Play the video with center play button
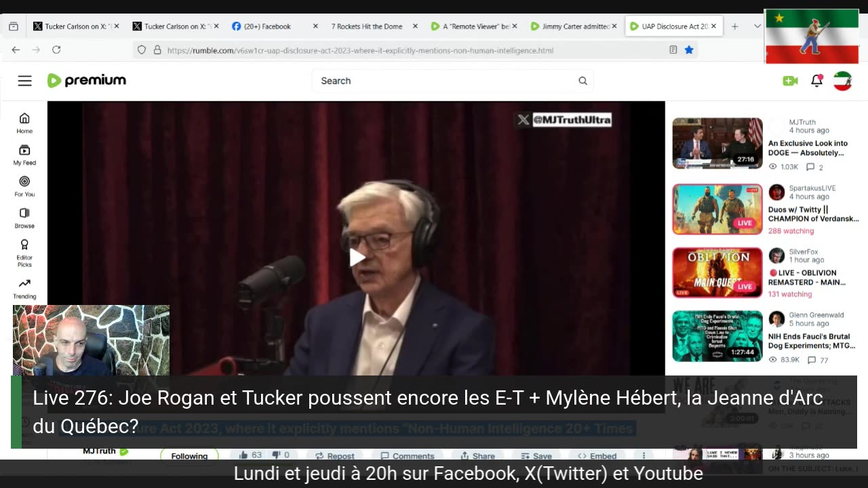868x488 pixels. [x=357, y=257]
